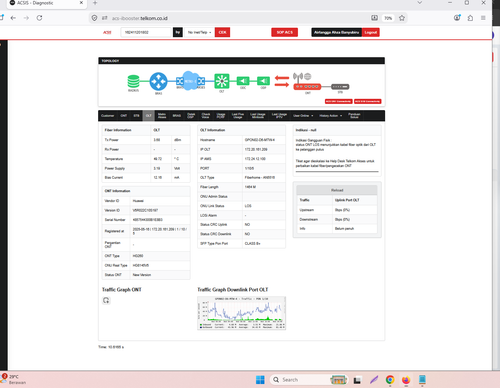This screenshot has width=500, height=388.
Task: Click the Status ONT value 'New Version'
Action: click(142, 275)
